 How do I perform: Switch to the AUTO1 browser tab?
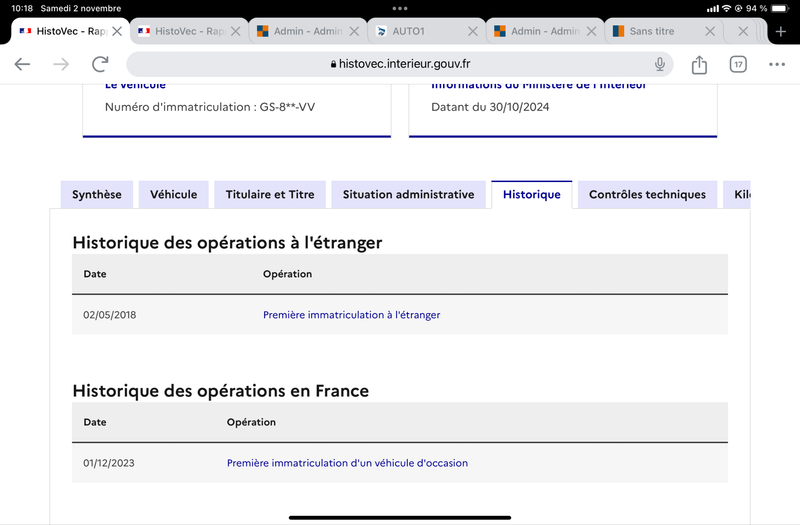point(427,32)
